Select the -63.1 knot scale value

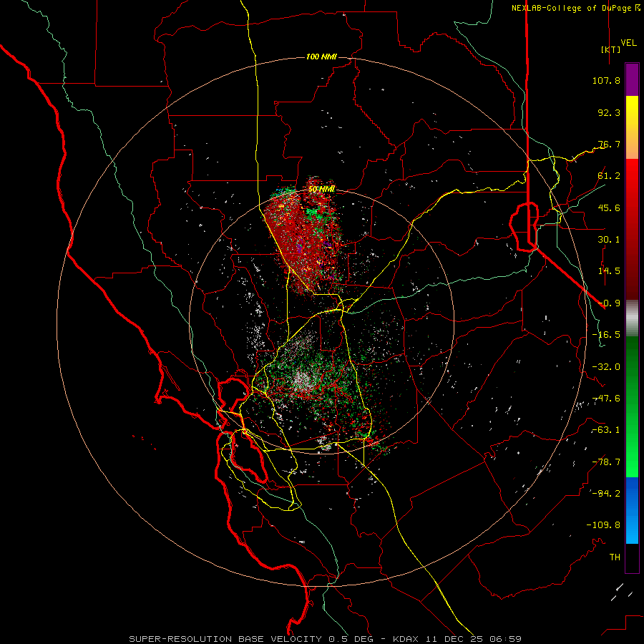(x=606, y=430)
